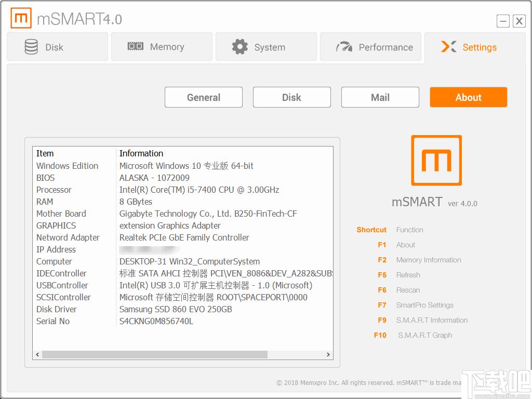Select the USBController row
This screenshot has height=399, width=532.
pos(183,285)
